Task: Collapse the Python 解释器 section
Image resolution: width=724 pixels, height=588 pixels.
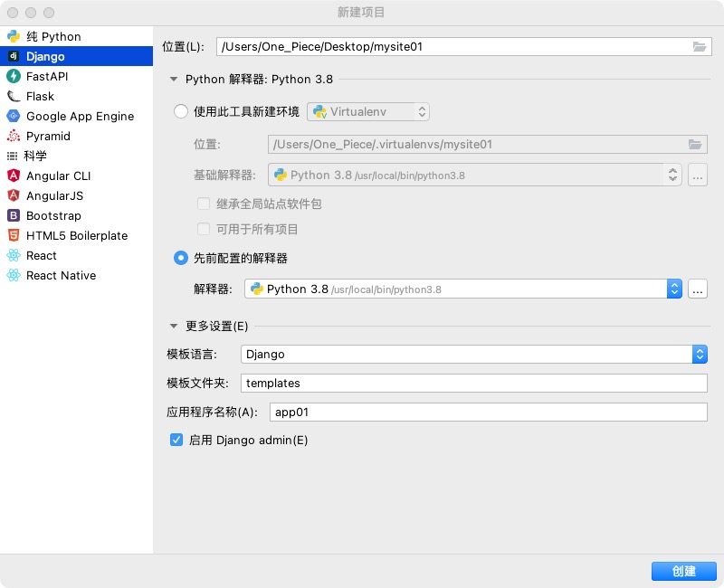Action: pos(174,80)
